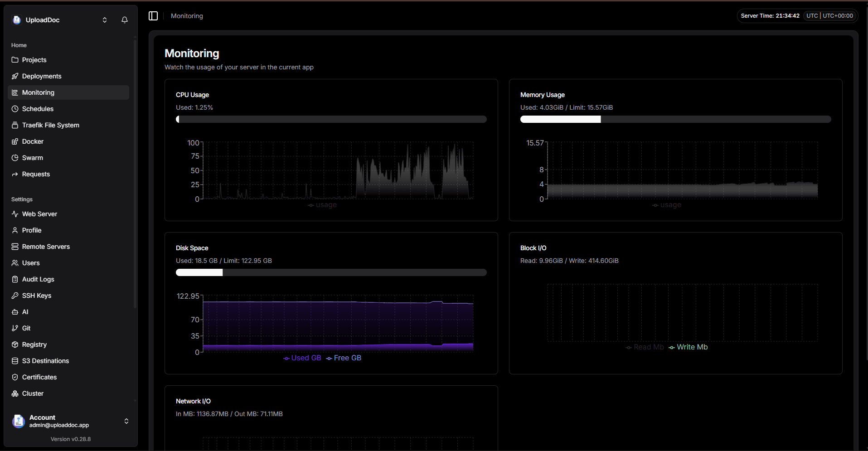Screen dimensions: 868x451
Task: Click the CPU Usage progress bar
Action: tap(331, 119)
